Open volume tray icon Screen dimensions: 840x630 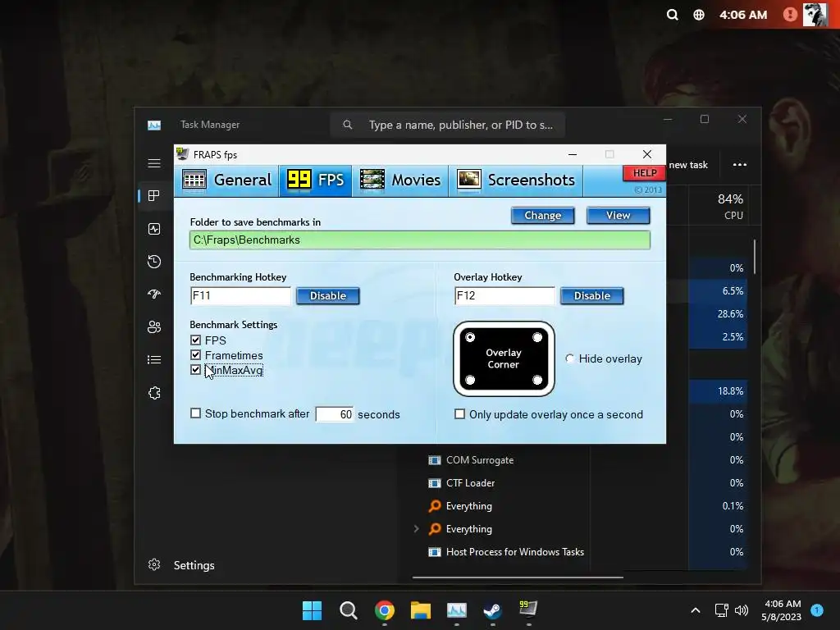coord(742,610)
